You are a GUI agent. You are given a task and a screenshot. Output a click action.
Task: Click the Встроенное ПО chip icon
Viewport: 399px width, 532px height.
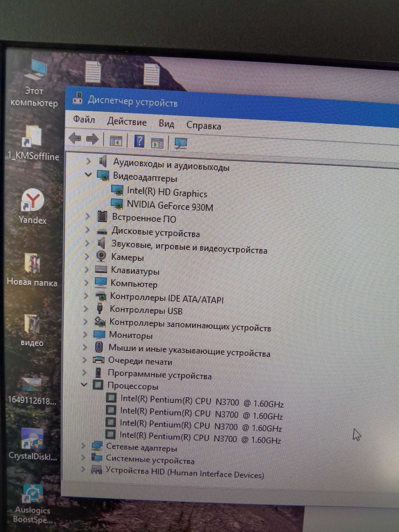point(102,216)
